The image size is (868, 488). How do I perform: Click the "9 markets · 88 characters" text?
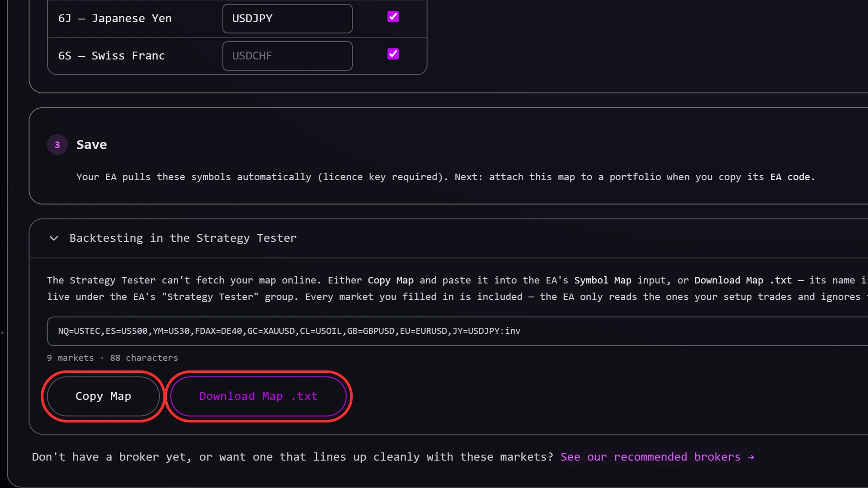point(112,358)
